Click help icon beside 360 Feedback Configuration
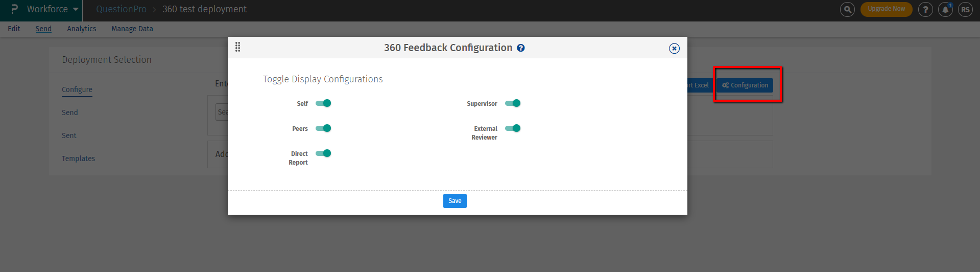This screenshot has height=272, width=980. pyautogui.click(x=521, y=48)
